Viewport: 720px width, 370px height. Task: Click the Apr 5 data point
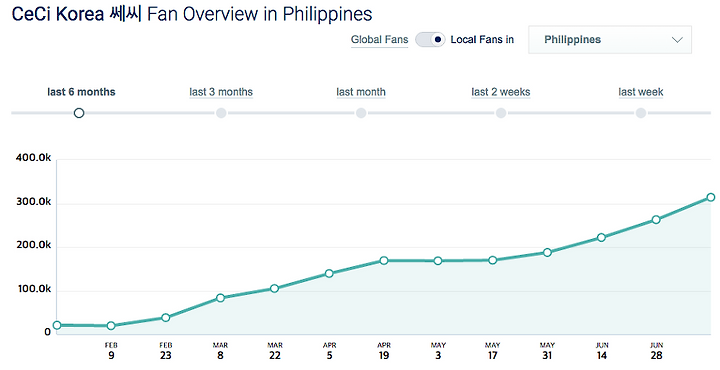pyautogui.click(x=329, y=273)
